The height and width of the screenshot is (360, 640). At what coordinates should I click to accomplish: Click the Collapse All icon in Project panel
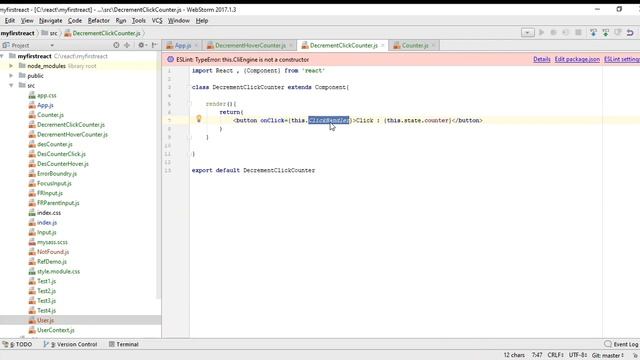tap(127, 45)
